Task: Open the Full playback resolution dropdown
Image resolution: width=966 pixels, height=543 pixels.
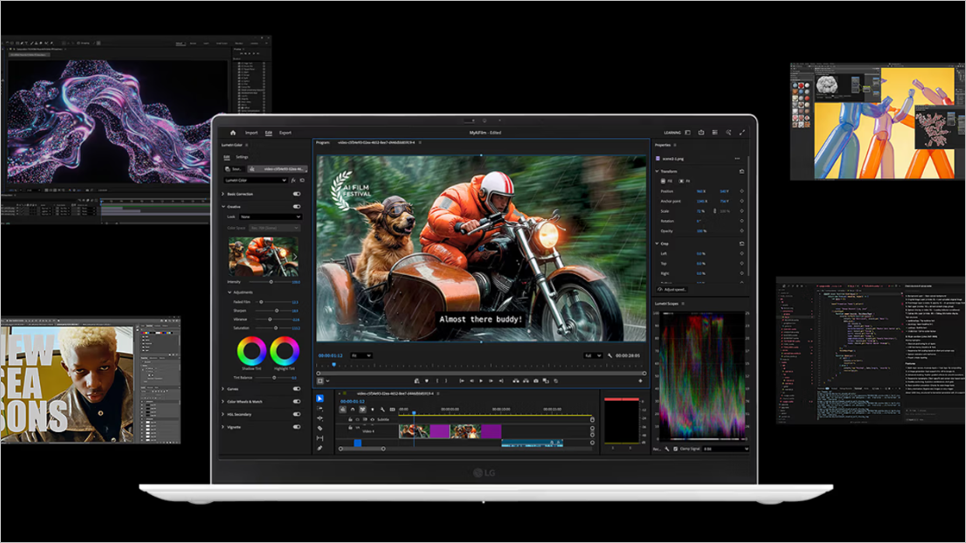Action: click(593, 356)
